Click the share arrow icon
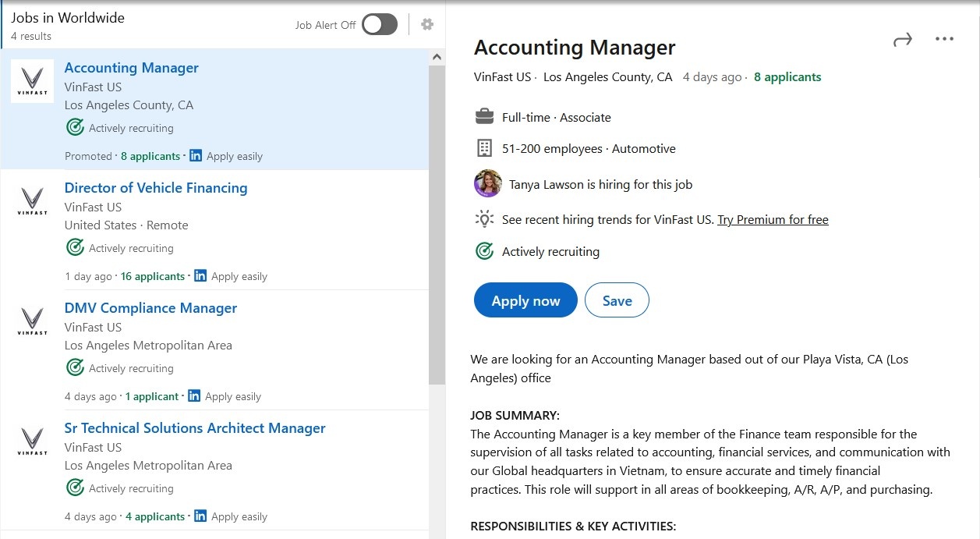 point(902,40)
